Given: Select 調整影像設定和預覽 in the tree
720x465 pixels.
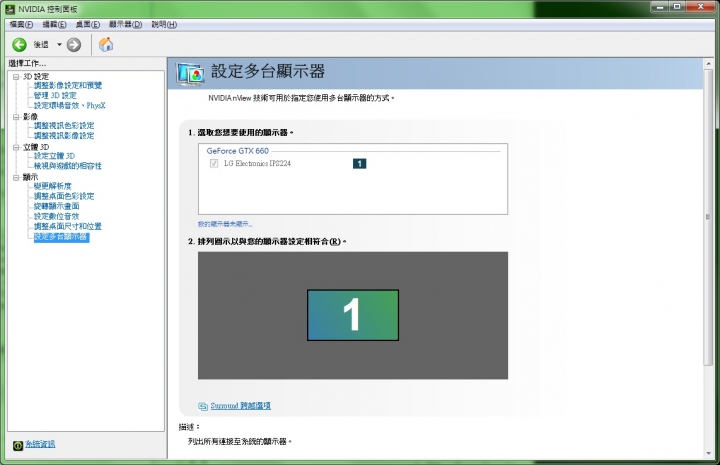Looking at the screenshot, I should [68, 85].
